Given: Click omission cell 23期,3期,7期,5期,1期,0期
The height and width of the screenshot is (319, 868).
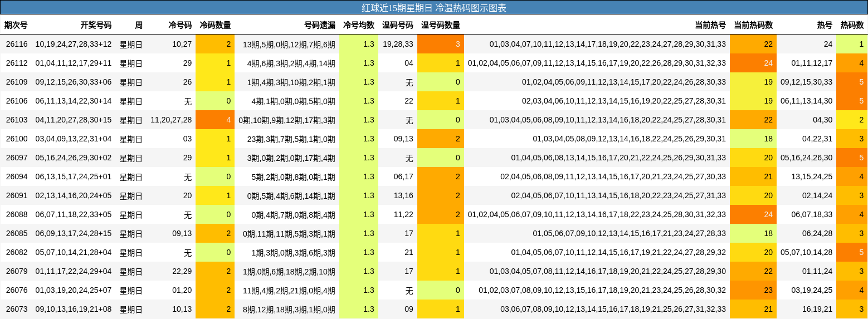Looking at the screenshot, I should pos(291,139).
